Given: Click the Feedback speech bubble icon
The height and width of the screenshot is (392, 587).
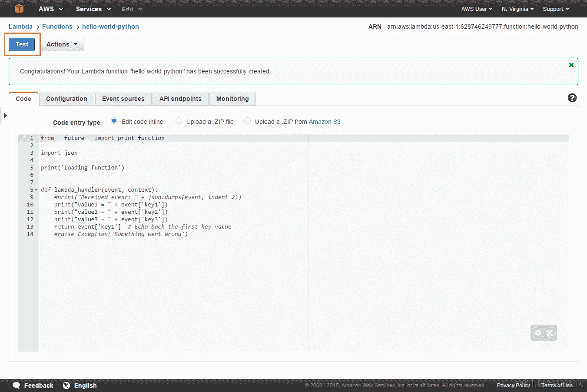Looking at the screenshot, I should click(x=17, y=385).
